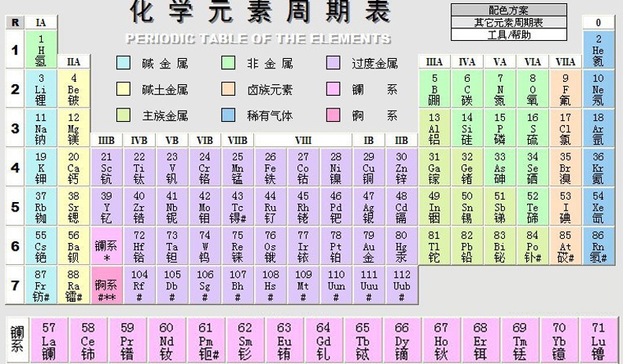Click the Oxygen (O) element cell
623x364 pixels.
(533, 89)
